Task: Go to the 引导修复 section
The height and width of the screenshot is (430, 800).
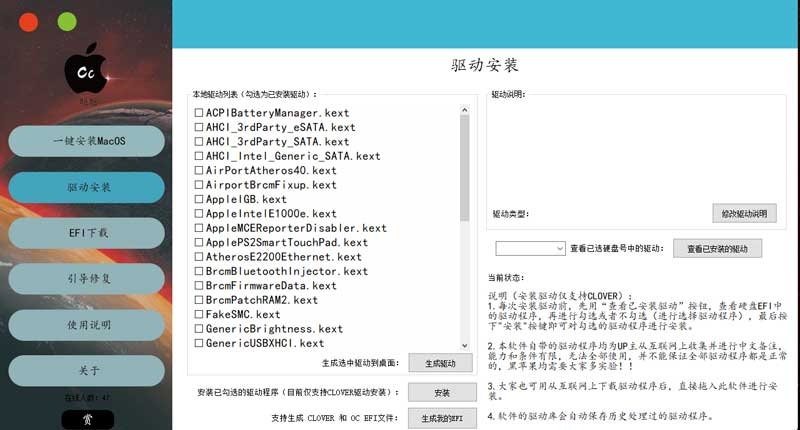Action: click(x=87, y=279)
